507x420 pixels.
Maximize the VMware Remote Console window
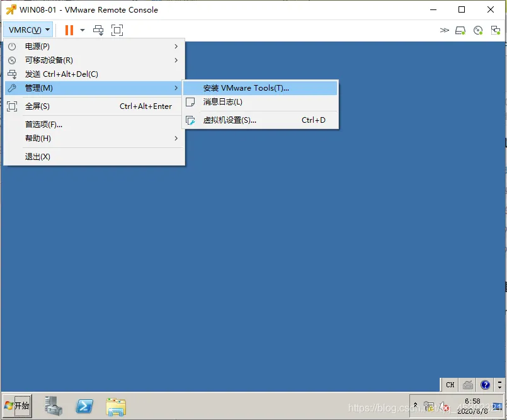click(x=462, y=9)
